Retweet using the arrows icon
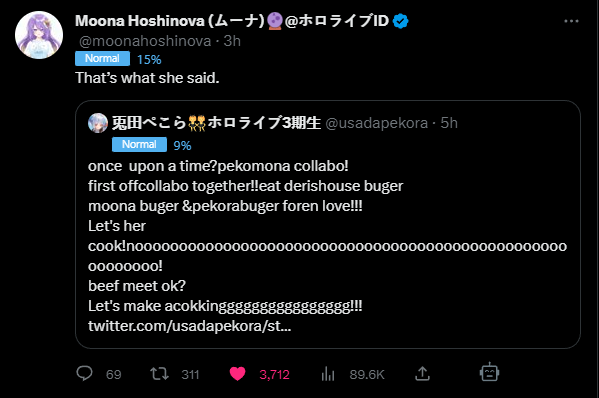 [159, 374]
